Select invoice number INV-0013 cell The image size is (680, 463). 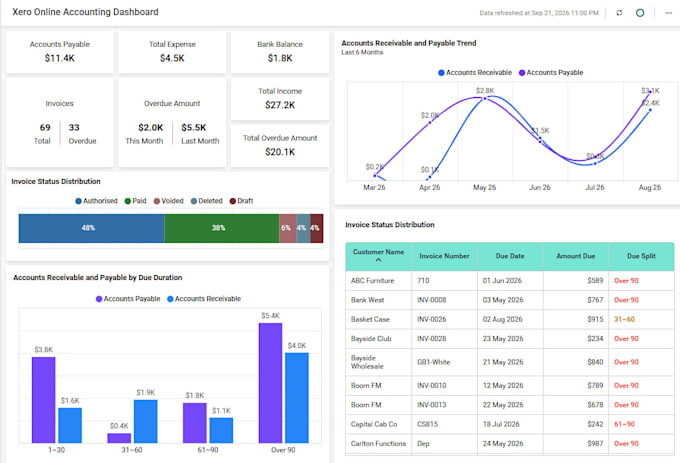click(444, 405)
